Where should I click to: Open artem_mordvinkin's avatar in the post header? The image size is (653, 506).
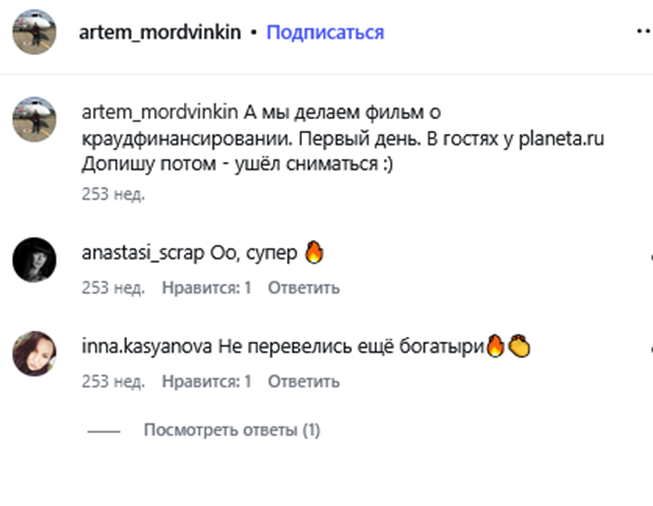click(33, 33)
